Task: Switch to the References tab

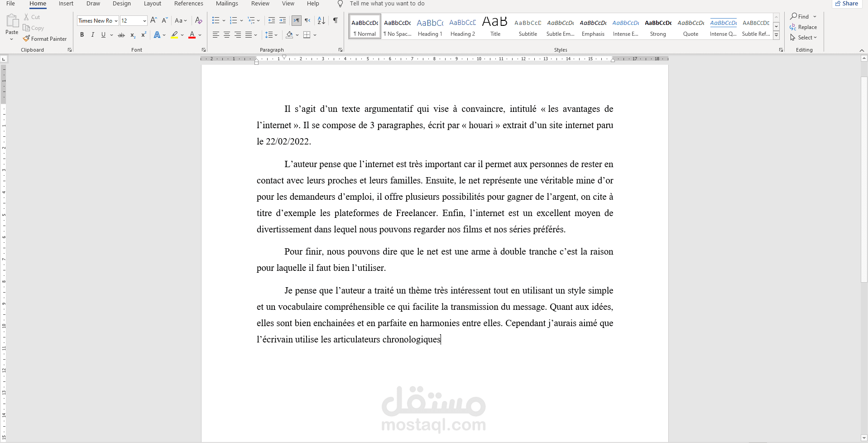Action: [x=189, y=4]
